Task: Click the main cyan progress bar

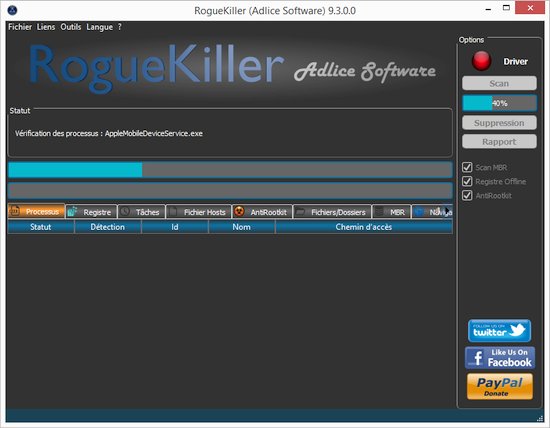Action: [x=230, y=169]
